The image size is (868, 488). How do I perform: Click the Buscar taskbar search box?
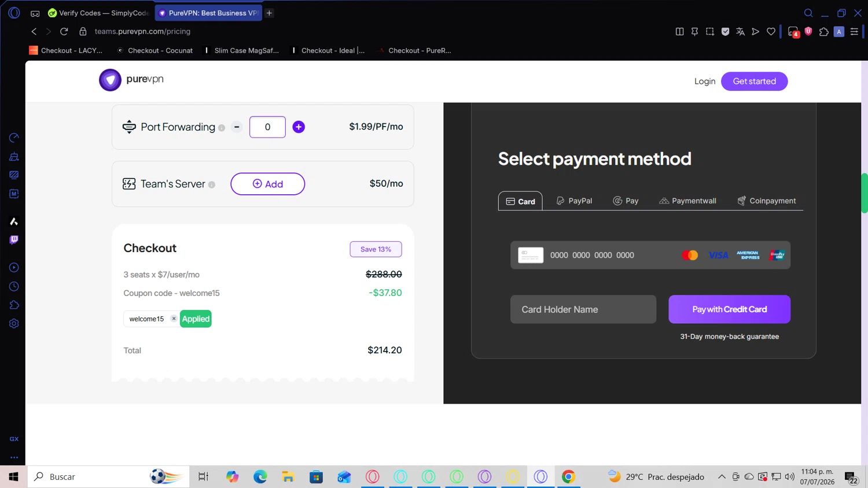pyautogui.click(x=108, y=476)
